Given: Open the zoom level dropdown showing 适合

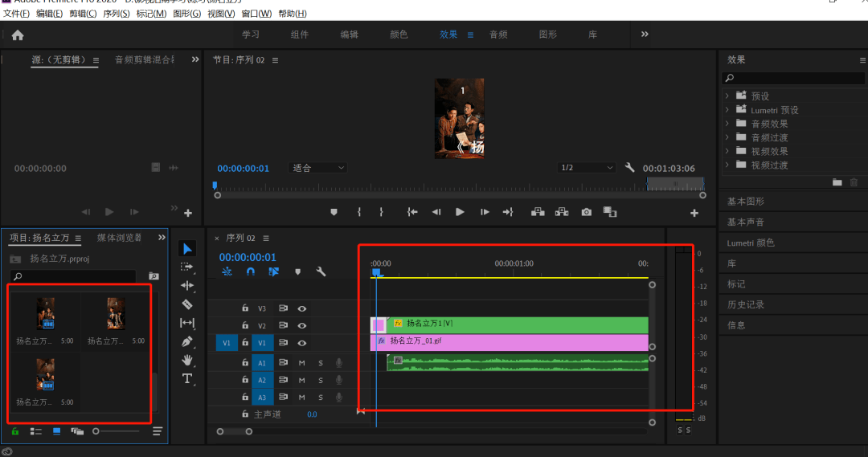Looking at the screenshot, I should [318, 168].
